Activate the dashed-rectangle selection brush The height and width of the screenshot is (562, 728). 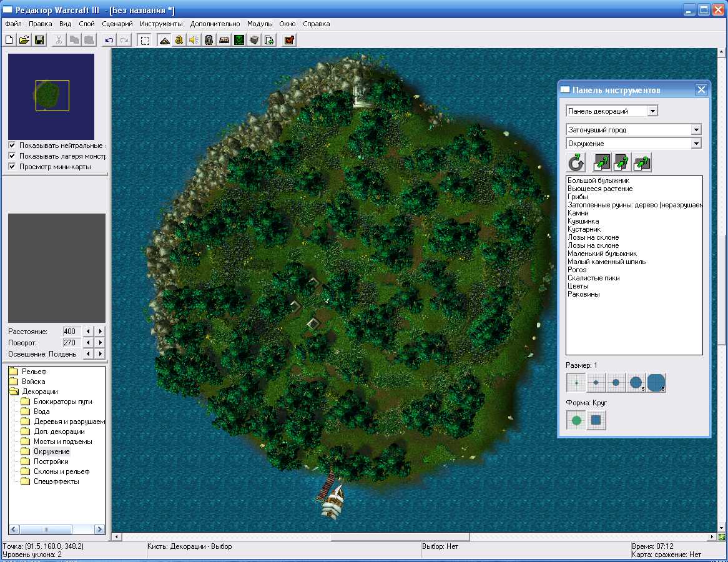[145, 41]
